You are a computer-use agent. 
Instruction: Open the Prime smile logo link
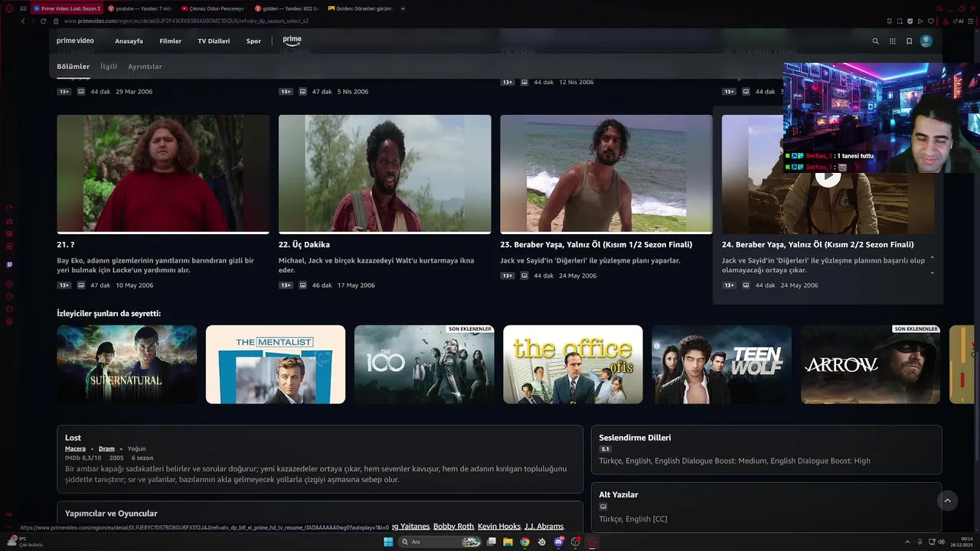[292, 41]
